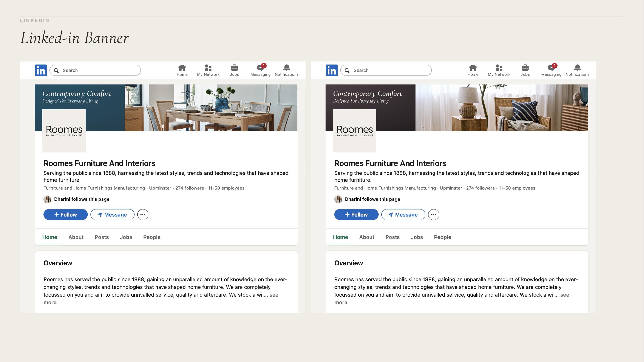
Task: Click the search magnifier in left mockup
Action: tap(56, 70)
